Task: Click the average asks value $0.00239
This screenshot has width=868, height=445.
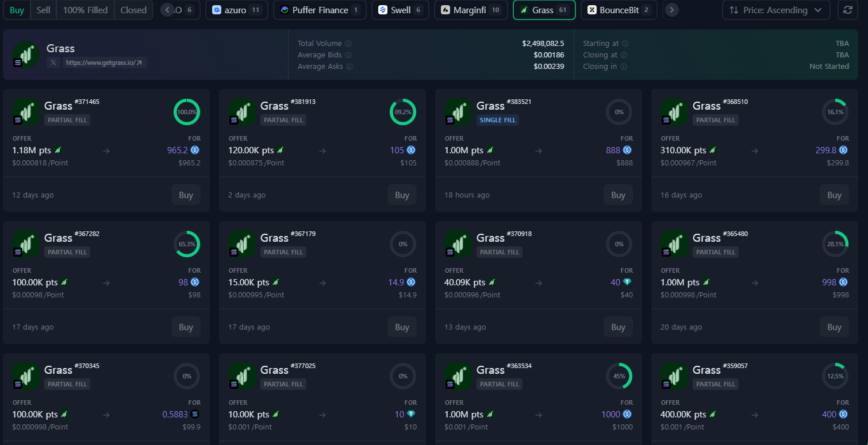Action: [x=548, y=67]
